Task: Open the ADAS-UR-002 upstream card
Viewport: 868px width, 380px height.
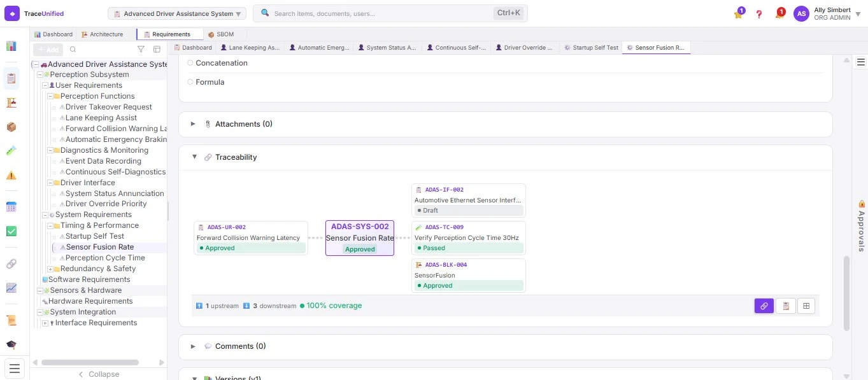Action: (x=251, y=238)
